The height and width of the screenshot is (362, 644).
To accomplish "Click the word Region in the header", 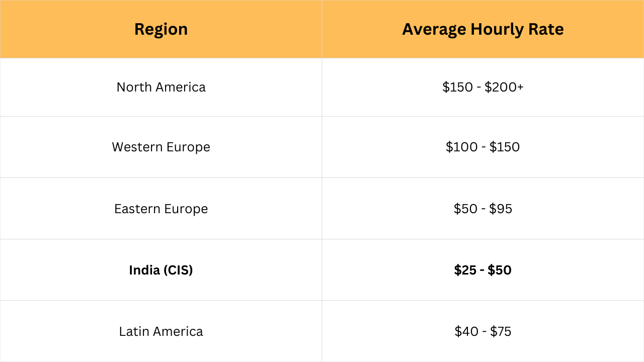I will click(161, 30).
